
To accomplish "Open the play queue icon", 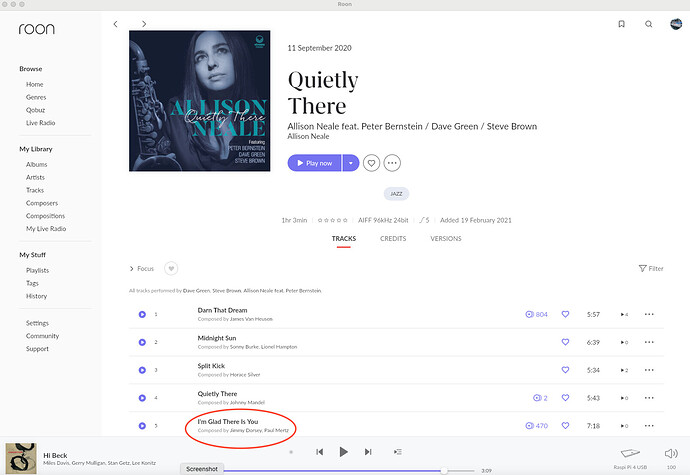I will [398, 452].
